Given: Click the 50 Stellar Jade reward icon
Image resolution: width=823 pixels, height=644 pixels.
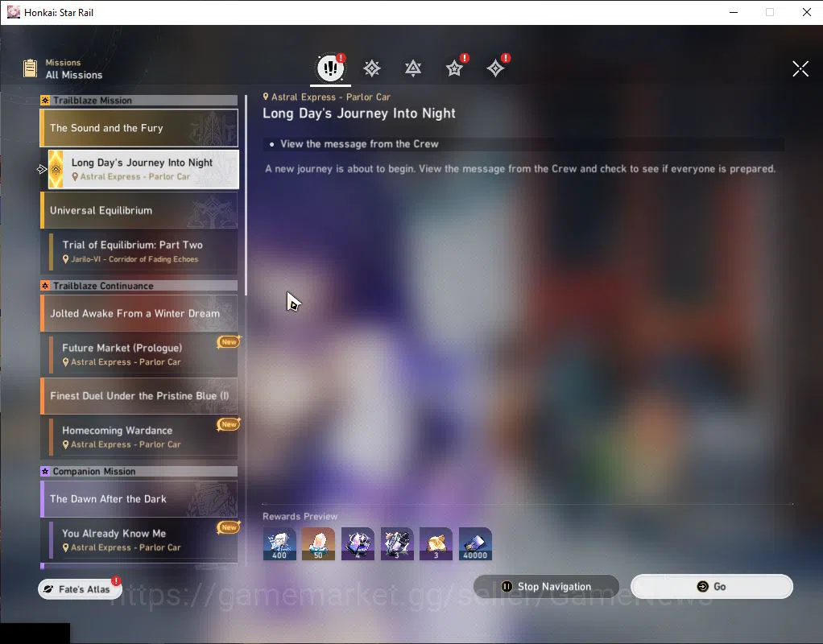Looking at the screenshot, I should [x=318, y=543].
